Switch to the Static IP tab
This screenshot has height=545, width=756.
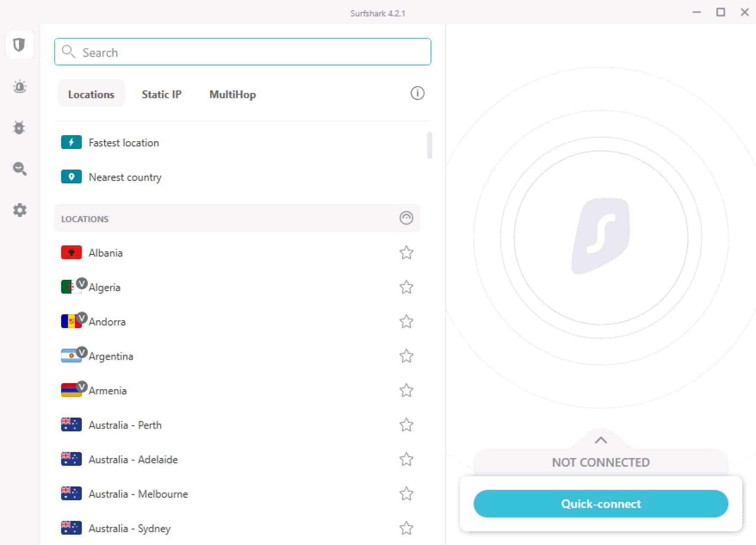coord(161,94)
